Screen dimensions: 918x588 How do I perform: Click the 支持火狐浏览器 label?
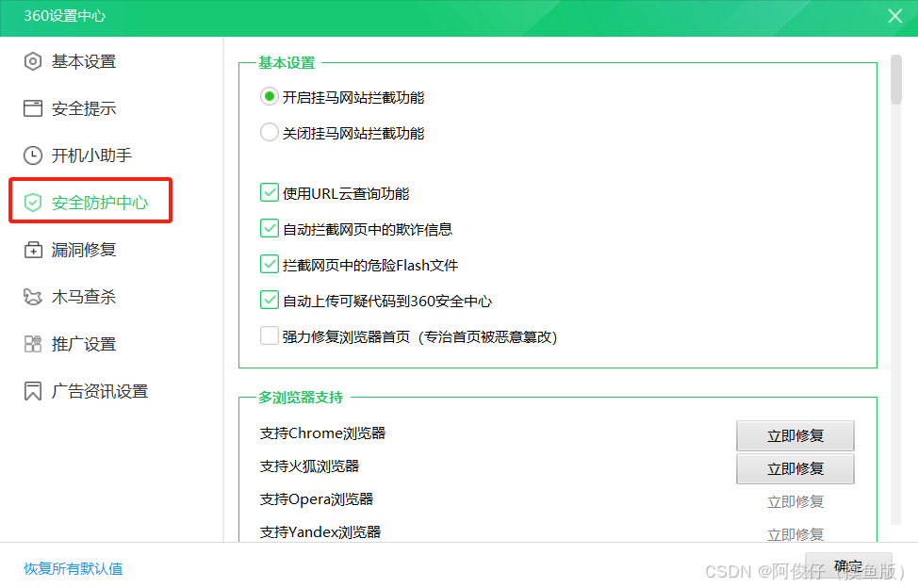309,466
